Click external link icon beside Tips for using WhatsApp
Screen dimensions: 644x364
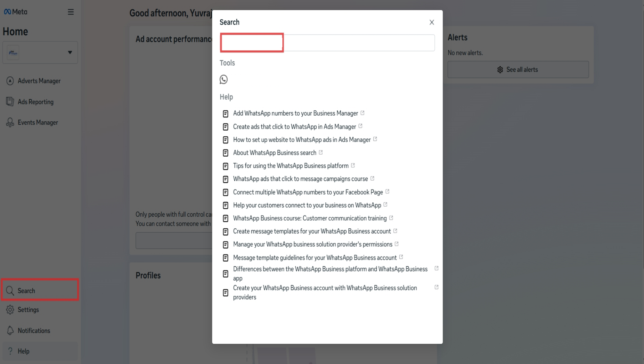click(353, 165)
